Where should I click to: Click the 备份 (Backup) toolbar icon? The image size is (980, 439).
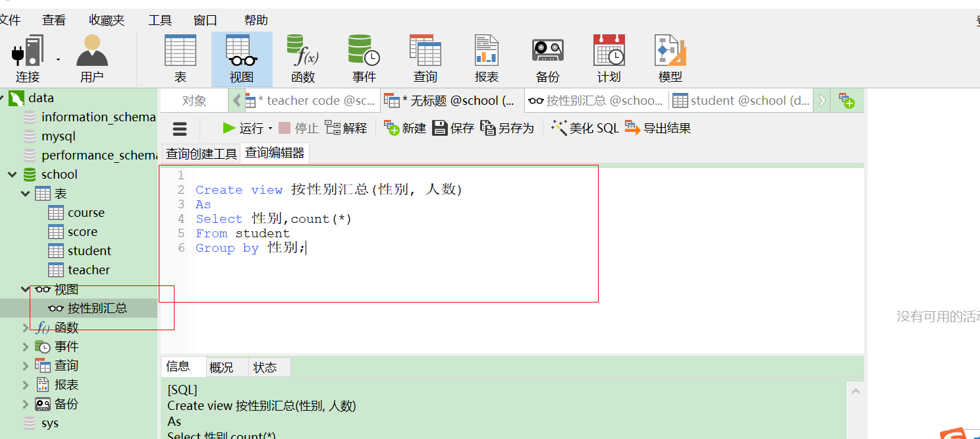coord(547,58)
